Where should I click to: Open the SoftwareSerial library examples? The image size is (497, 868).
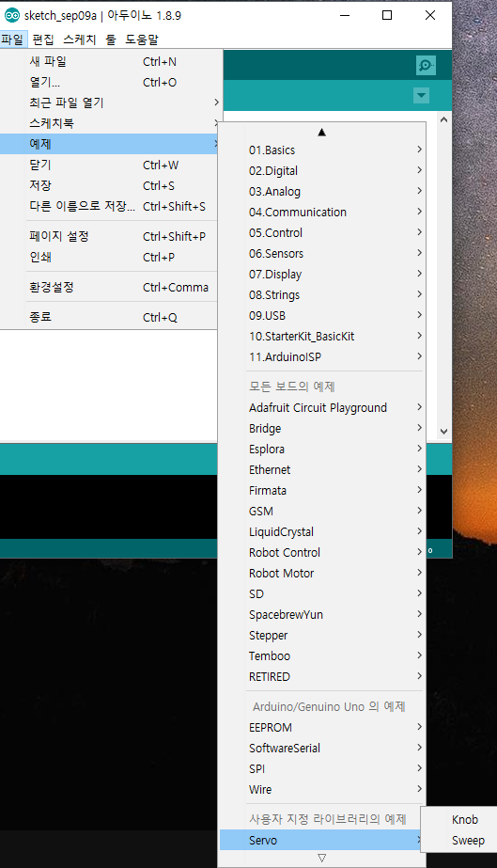[322, 748]
